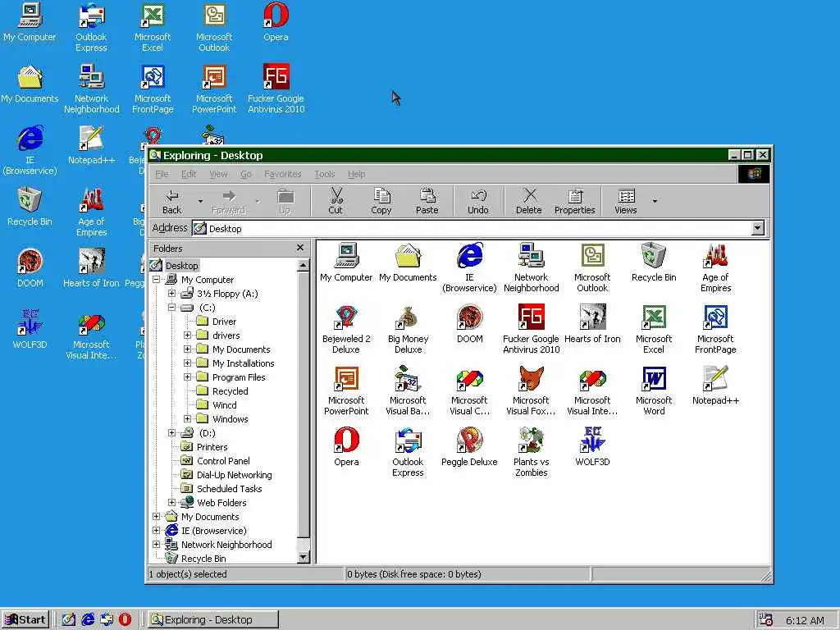Select Microsoft FrontPage icon in Explorer pane
840x630 pixels.
[715, 329]
